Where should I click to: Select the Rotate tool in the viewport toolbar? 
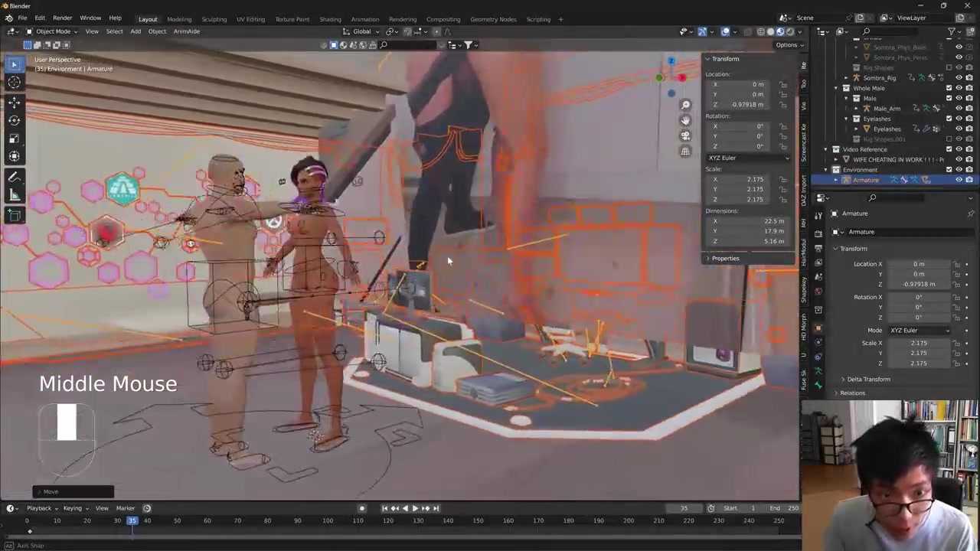coord(14,120)
